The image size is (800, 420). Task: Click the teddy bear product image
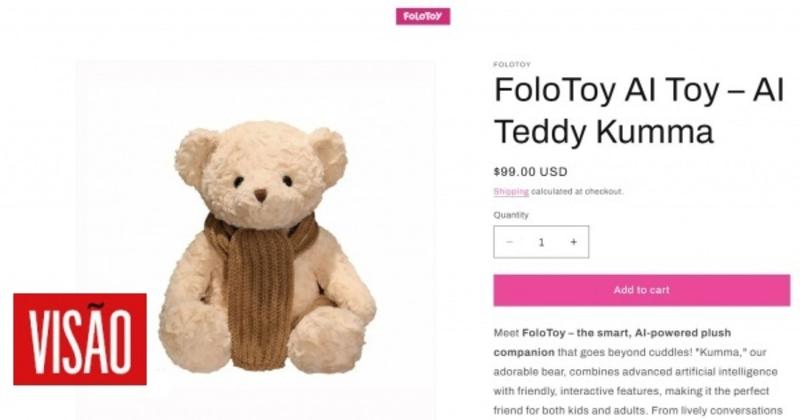pos(256,240)
